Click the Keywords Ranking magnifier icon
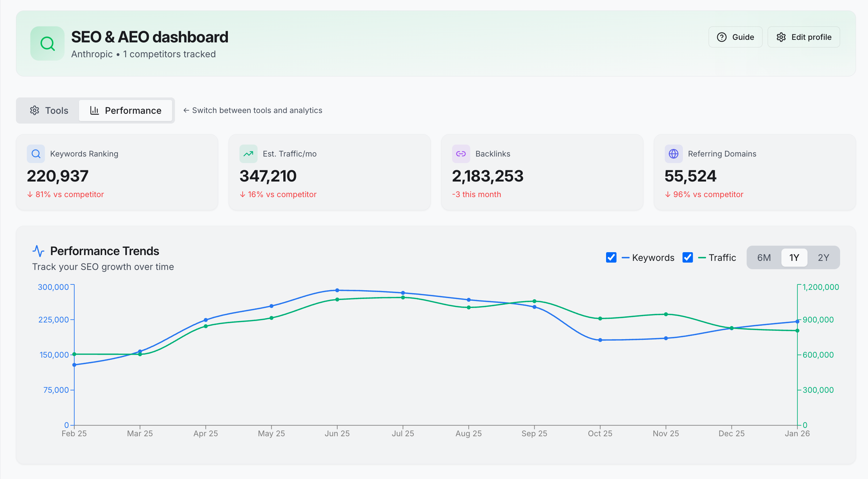Viewport: 868px width, 479px height. (36, 154)
